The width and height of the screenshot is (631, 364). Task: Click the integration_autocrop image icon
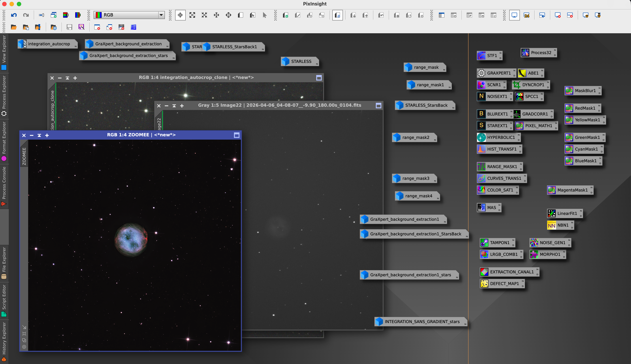pyautogui.click(x=48, y=44)
